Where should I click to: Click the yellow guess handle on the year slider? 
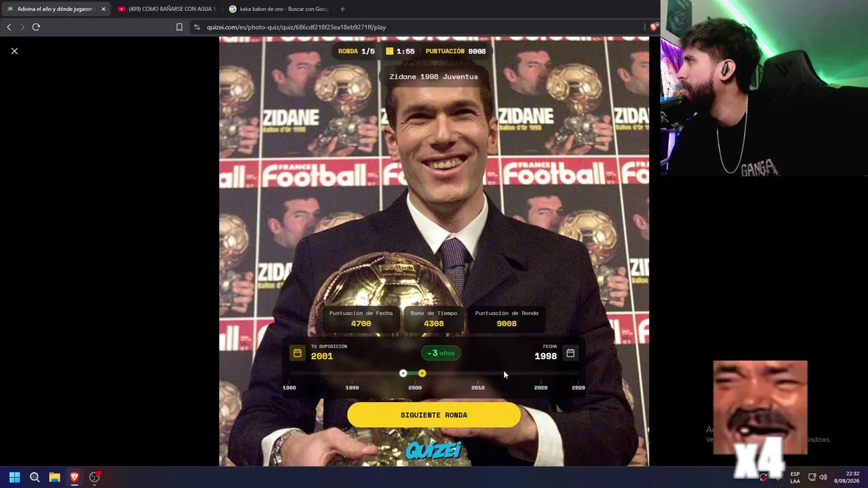point(422,373)
